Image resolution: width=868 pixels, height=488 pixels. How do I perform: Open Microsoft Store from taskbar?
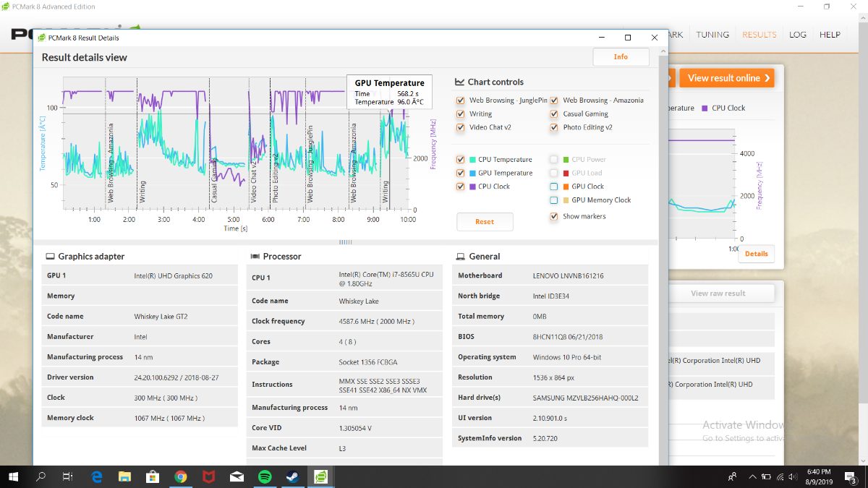[153, 476]
